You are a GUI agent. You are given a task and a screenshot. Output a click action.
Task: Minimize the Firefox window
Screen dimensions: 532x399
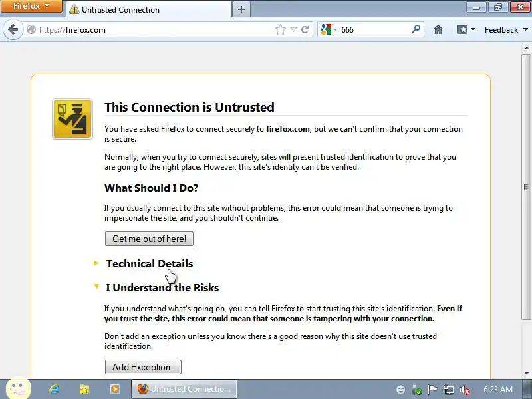point(476,7)
